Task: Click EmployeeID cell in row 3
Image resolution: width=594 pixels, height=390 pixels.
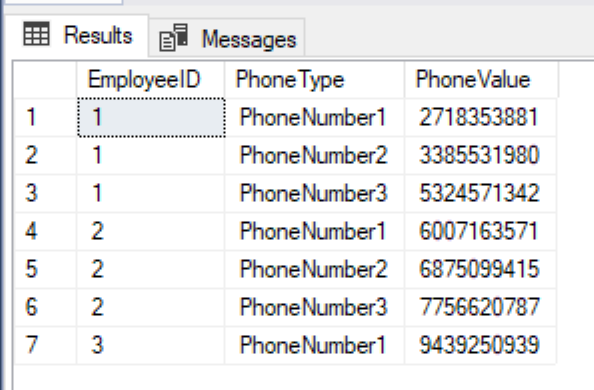Action: point(150,193)
